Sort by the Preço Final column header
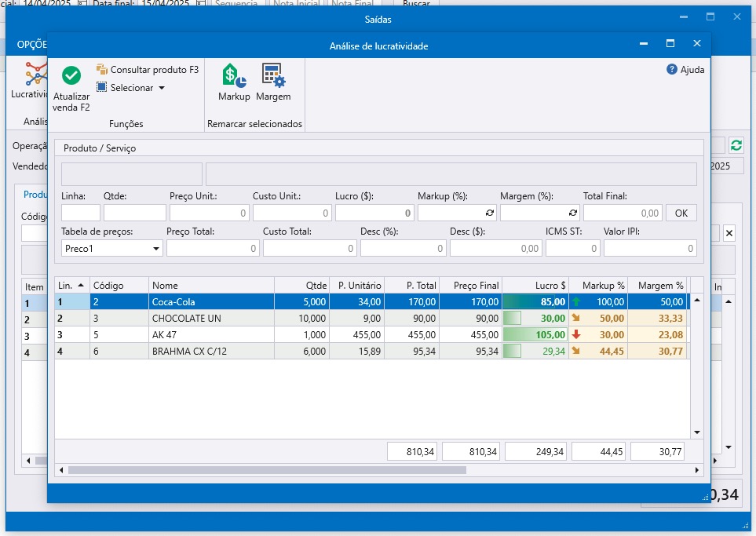Image resolution: width=756 pixels, height=536 pixels. (x=470, y=286)
